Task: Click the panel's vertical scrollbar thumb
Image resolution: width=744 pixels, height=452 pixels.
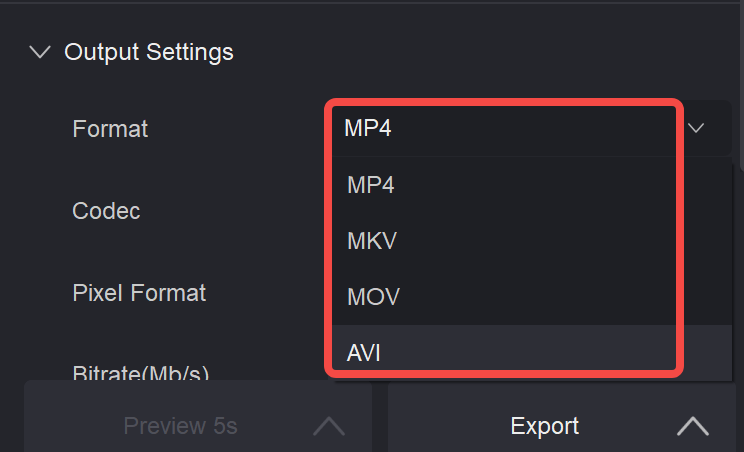Action: [x=742, y=85]
